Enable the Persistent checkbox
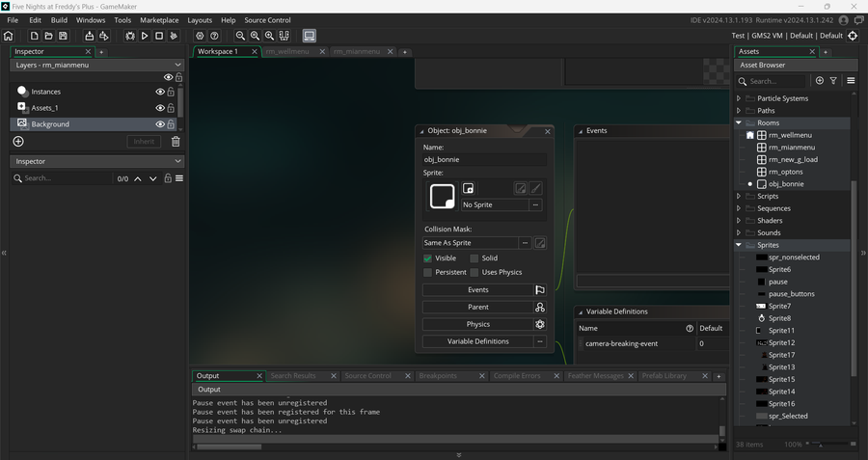Viewport: 868px width, 460px height. (x=427, y=272)
